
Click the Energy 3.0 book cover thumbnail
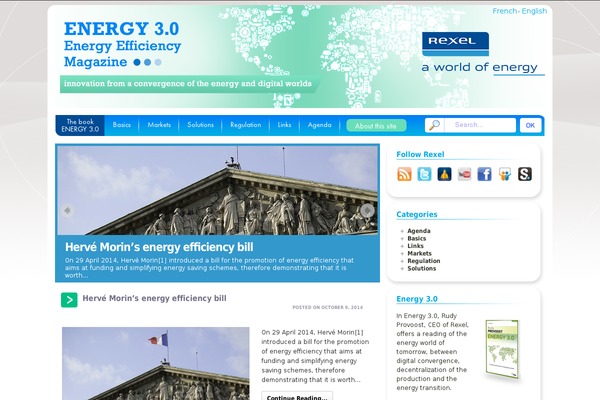pyautogui.click(x=502, y=349)
